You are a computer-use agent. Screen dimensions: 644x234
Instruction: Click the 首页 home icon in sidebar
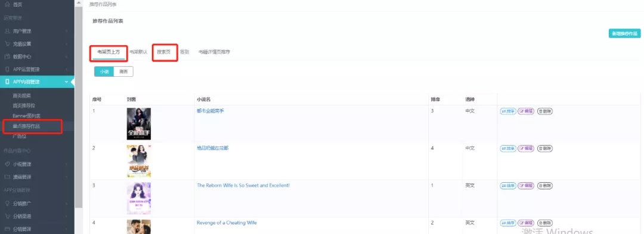[7, 4]
